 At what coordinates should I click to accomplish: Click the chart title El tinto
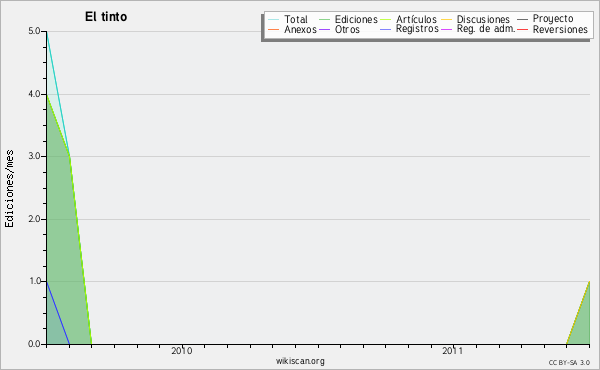[106, 16]
